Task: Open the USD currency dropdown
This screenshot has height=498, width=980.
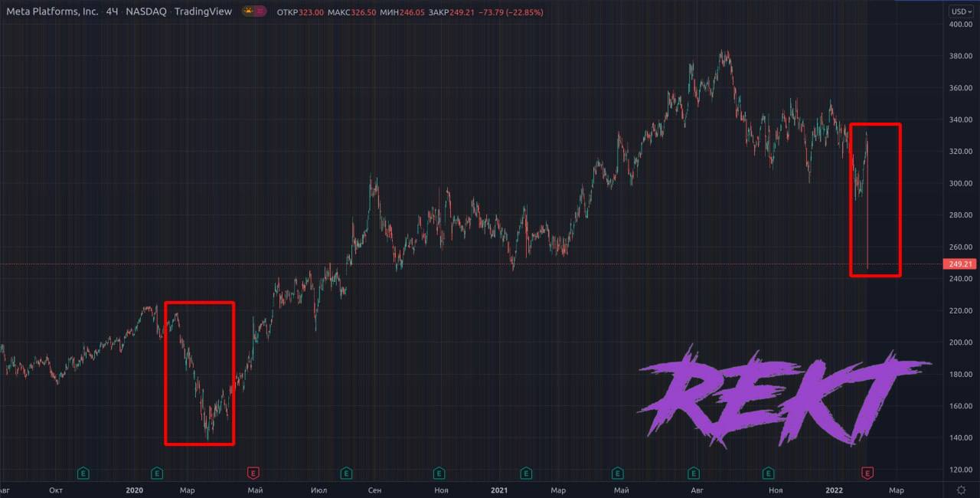Action: tap(961, 11)
